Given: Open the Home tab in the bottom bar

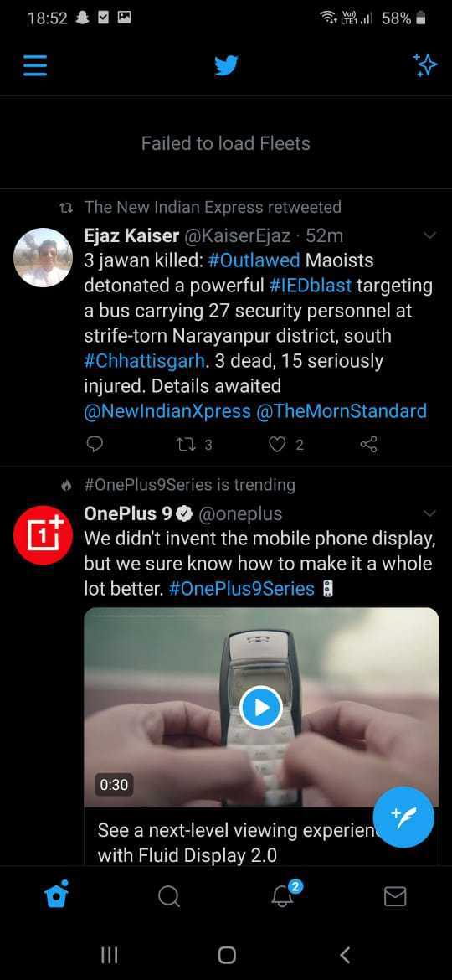Looking at the screenshot, I should pos(56,896).
